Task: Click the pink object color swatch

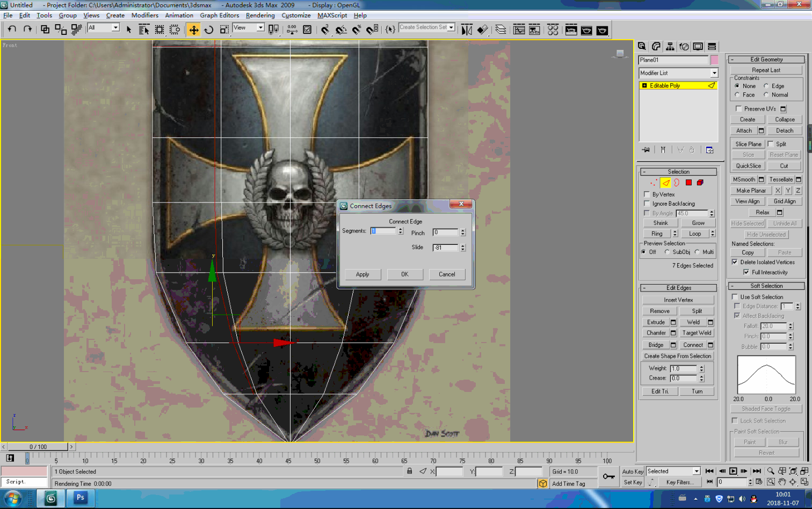Action: (x=714, y=60)
